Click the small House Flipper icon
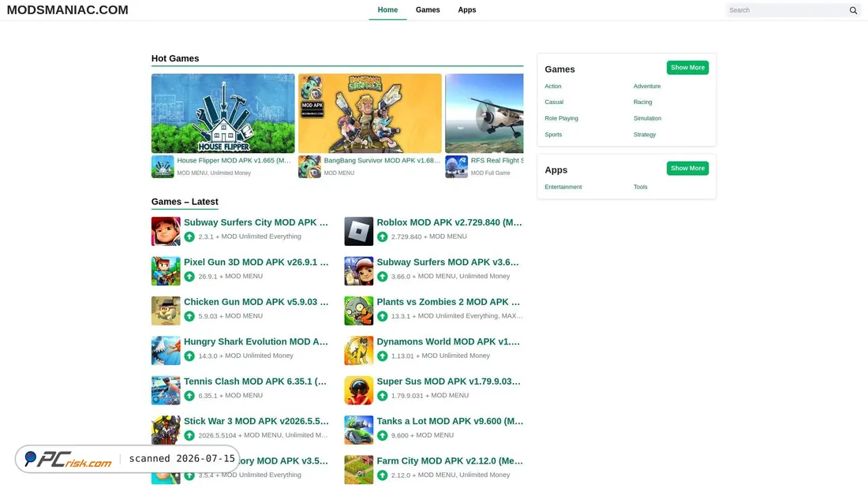The width and height of the screenshot is (868, 488). click(163, 166)
